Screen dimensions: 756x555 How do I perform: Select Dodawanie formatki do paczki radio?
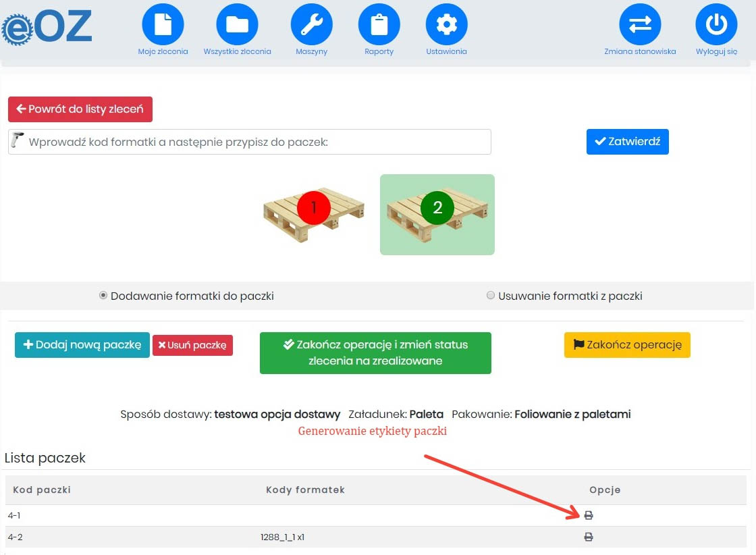pos(103,296)
